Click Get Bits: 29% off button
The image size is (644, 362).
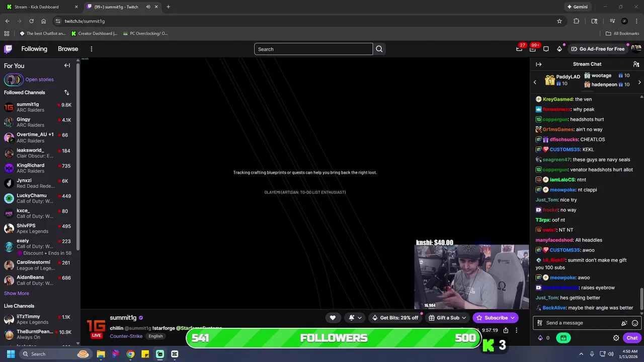tap(395, 318)
